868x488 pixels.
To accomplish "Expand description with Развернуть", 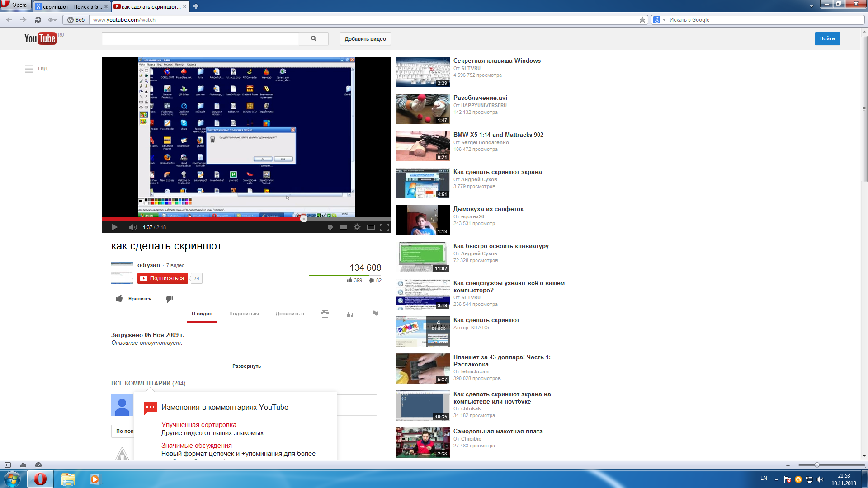I will coord(246,366).
